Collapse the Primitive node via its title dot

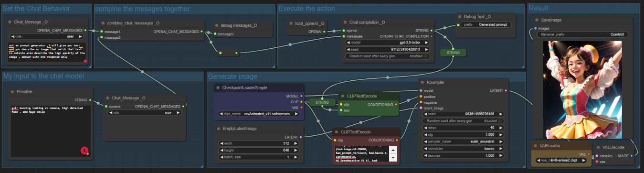coord(12,92)
